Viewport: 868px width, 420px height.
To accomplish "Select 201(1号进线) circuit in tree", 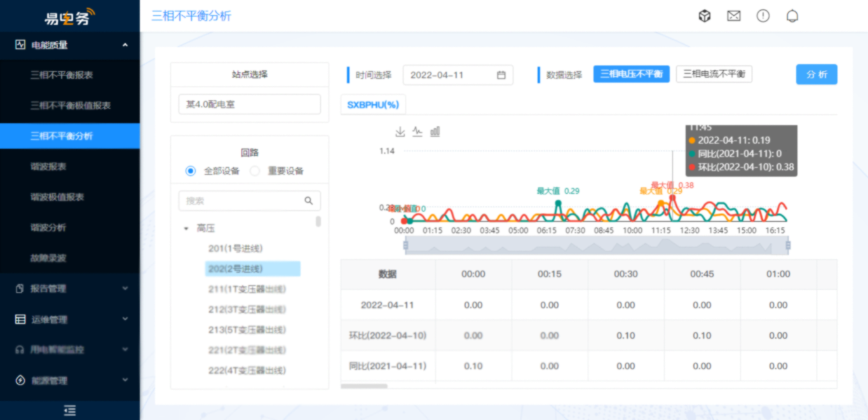I will 235,248.
